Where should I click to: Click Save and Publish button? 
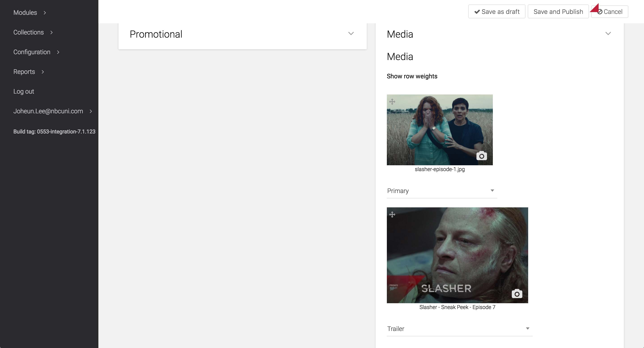pyautogui.click(x=558, y=12)
